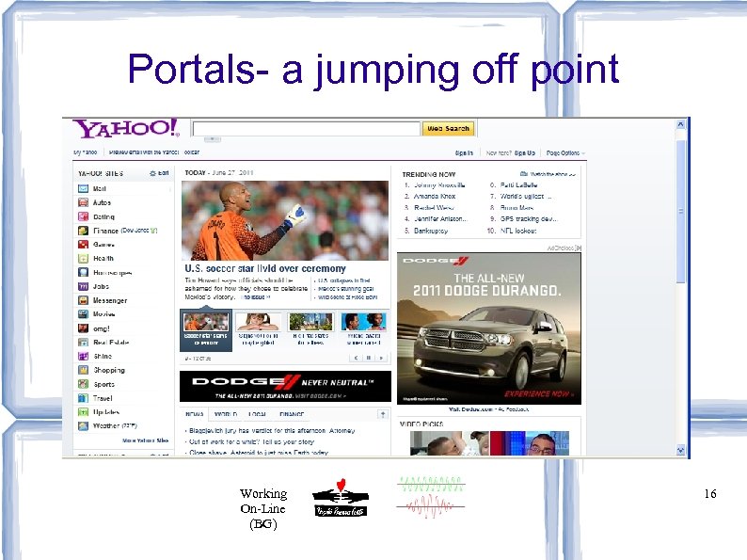
Task: Select the second carousel thumbnail with child
Action: coord(258,322)
